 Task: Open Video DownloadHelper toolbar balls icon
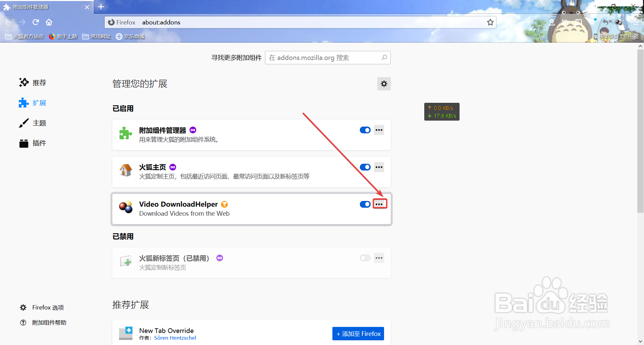[x=619, y=22]
